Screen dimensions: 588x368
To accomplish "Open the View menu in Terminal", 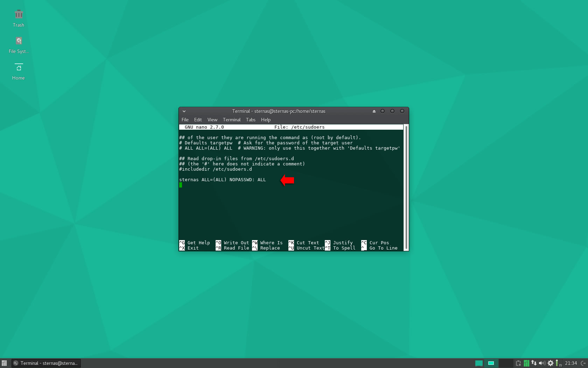I will click(212, 120).
